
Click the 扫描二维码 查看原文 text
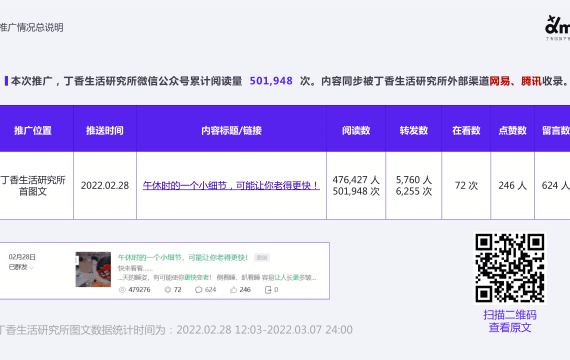click(x=510, y=321)
